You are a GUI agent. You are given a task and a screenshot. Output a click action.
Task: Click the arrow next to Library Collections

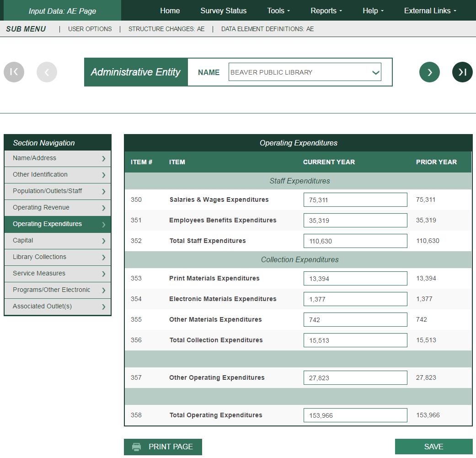(104, 257)
